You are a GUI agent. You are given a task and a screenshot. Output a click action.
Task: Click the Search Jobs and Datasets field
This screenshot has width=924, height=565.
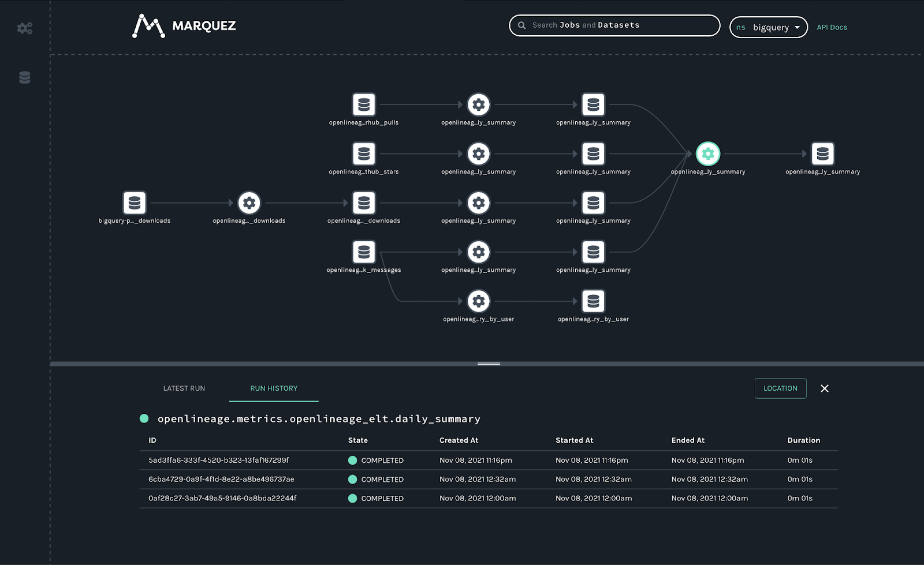[614, 25]
